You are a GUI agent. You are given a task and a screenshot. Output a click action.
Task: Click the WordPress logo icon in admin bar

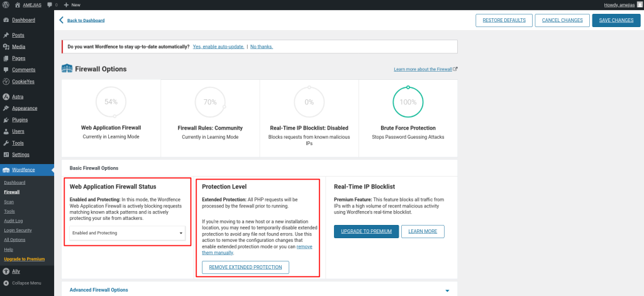(x=6, y=4)
